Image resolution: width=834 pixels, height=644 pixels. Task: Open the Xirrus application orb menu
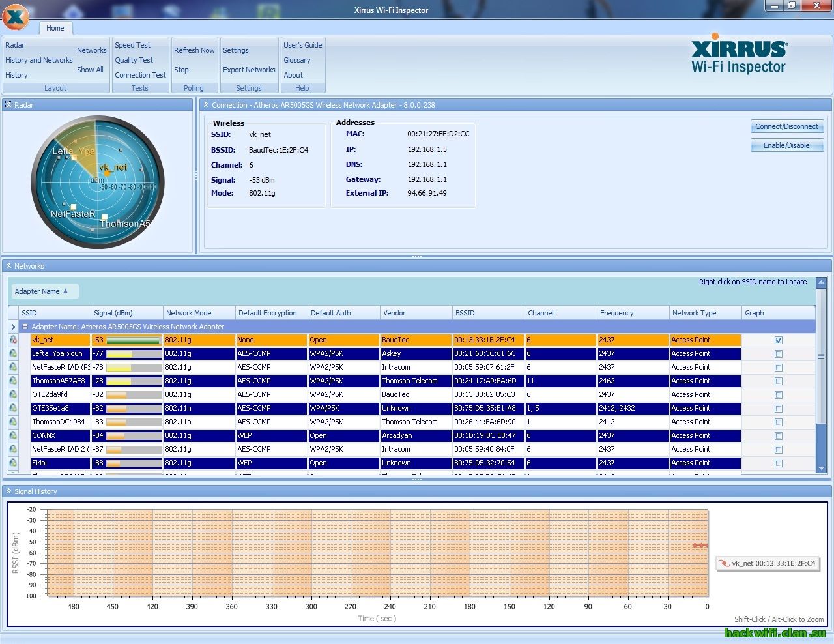pyautogui.click(x=16, y=17)
